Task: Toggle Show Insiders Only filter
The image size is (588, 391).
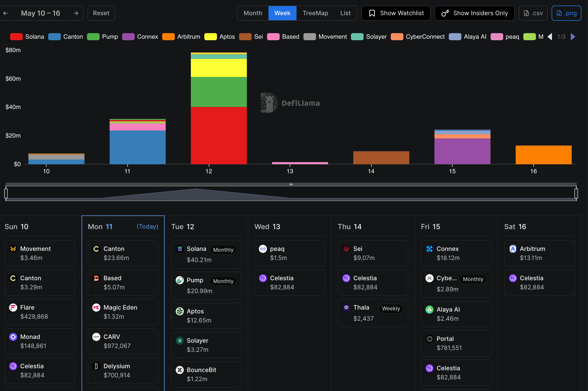Action: click(x=474, y=13)
